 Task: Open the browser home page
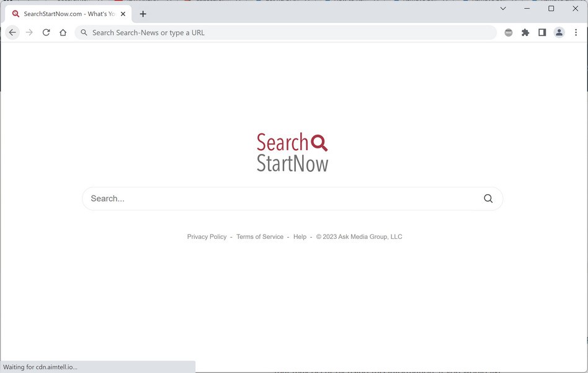coord(63,33)
